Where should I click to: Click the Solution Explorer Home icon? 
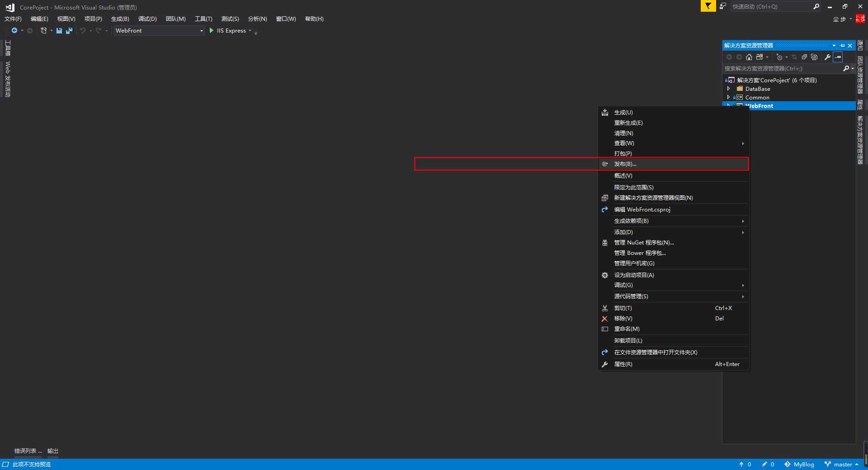tap(749, 57)
